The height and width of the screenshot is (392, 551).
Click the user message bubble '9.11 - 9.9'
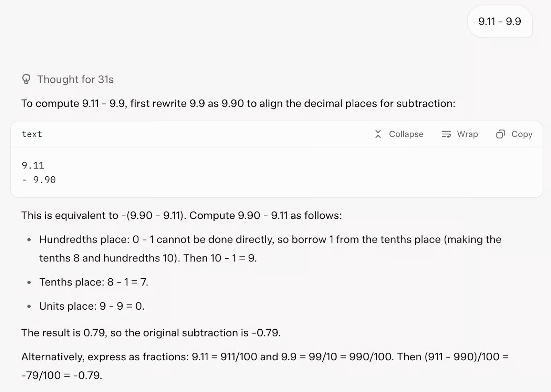coord(500,22)
